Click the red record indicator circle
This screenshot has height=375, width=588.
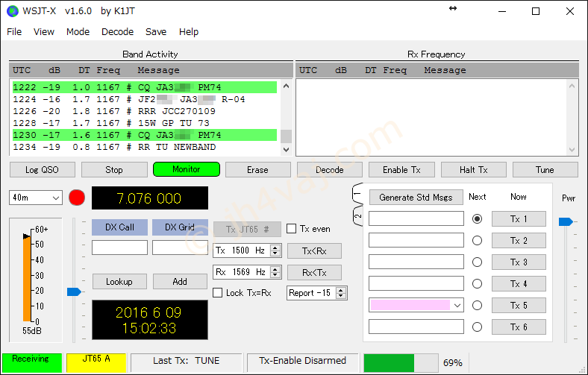77,198
